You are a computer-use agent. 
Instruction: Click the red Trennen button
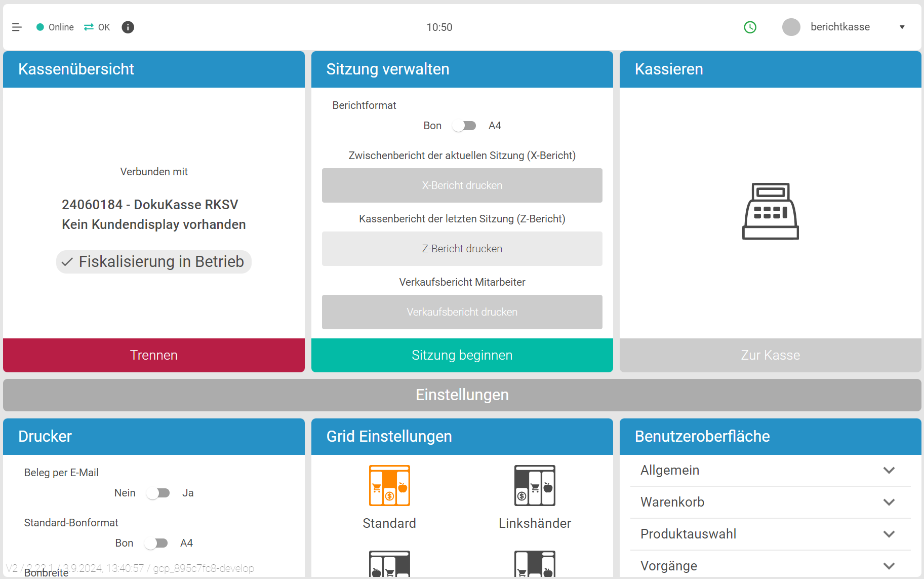pyautogui.click(x=154, y=355)
